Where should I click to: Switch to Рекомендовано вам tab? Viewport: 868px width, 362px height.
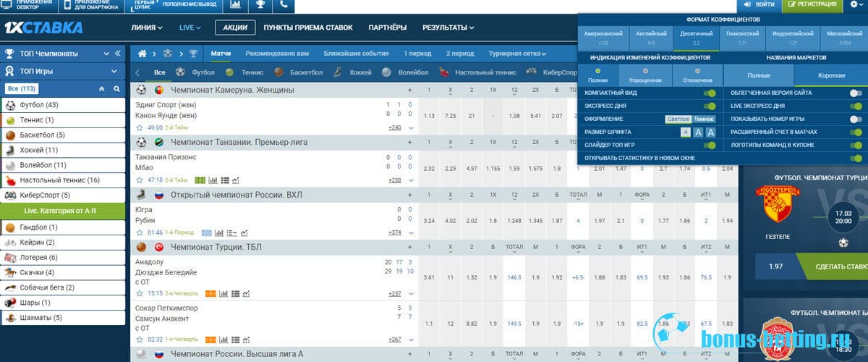277,54
